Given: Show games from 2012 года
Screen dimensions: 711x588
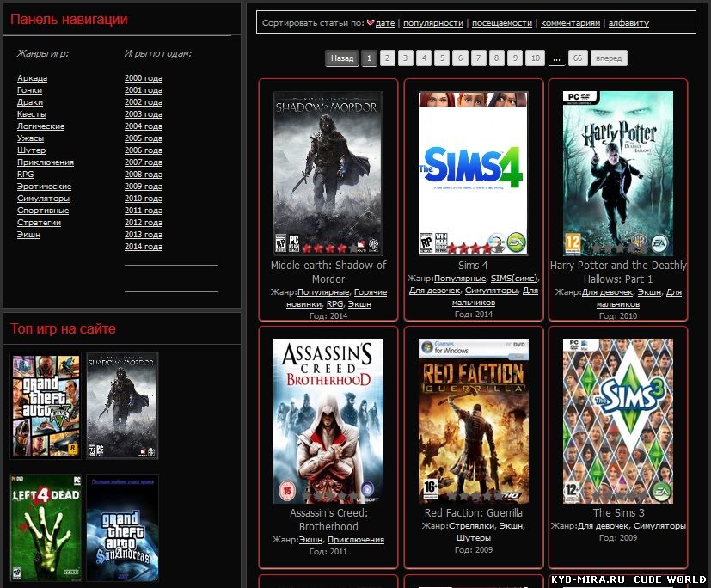Looking at the screenshot, I should click(144, 222).
